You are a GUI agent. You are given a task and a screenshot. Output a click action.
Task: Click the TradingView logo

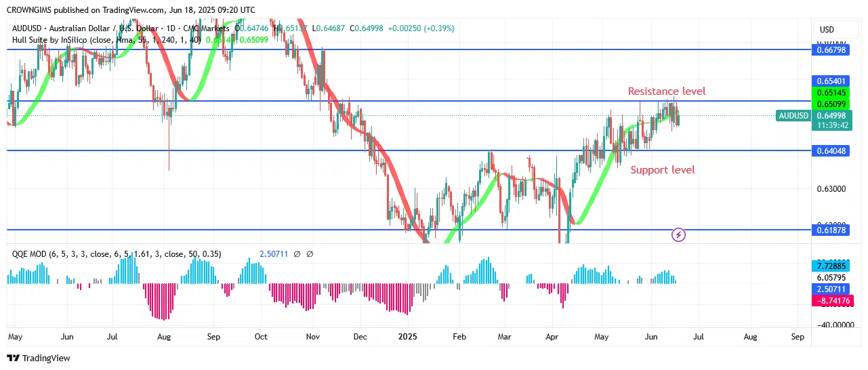pos(39,358)
